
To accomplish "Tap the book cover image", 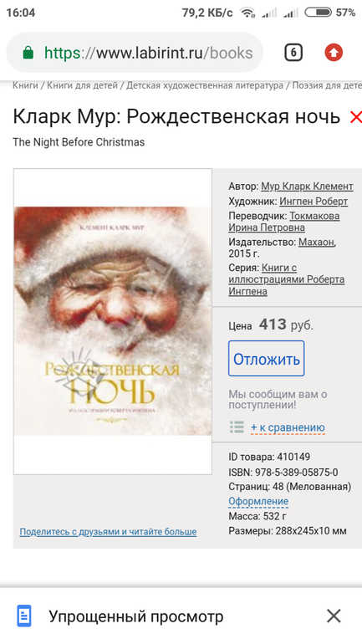I will pos(113,321).
